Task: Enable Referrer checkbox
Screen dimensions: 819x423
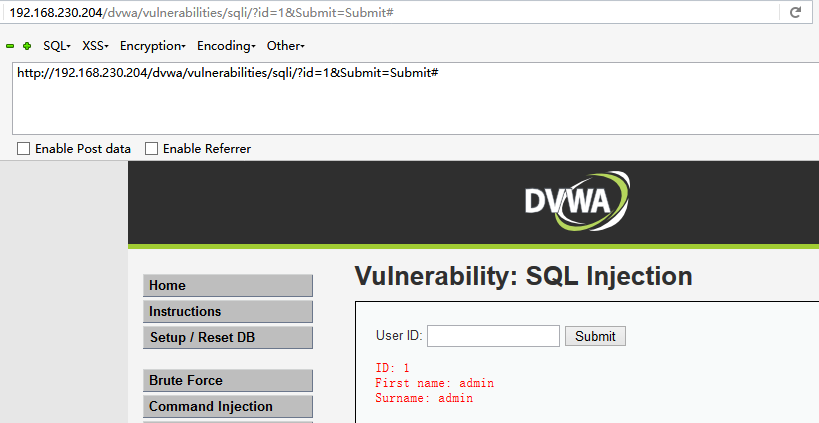Action: [x=151, y=149]
